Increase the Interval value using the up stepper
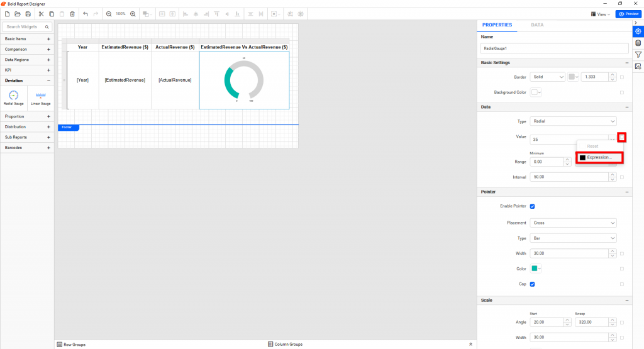 (613, 175)
